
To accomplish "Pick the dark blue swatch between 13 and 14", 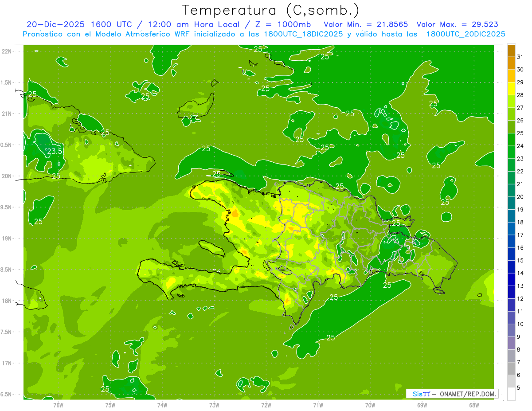I will [511, 280].
